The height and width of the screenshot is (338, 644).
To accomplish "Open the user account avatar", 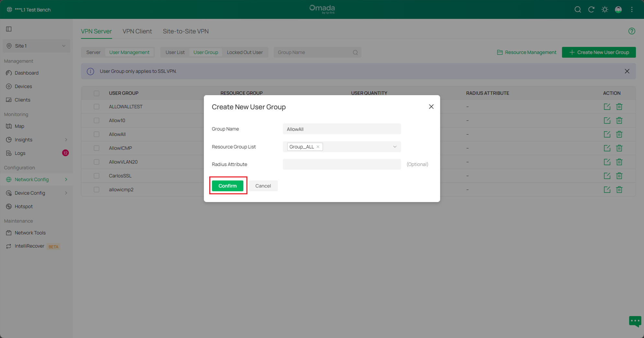I will (618, 10).
